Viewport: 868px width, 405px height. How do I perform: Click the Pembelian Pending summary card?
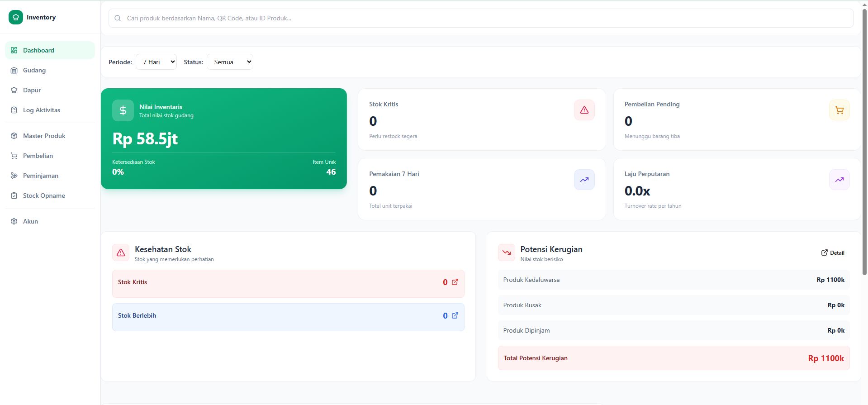[737, 119]
